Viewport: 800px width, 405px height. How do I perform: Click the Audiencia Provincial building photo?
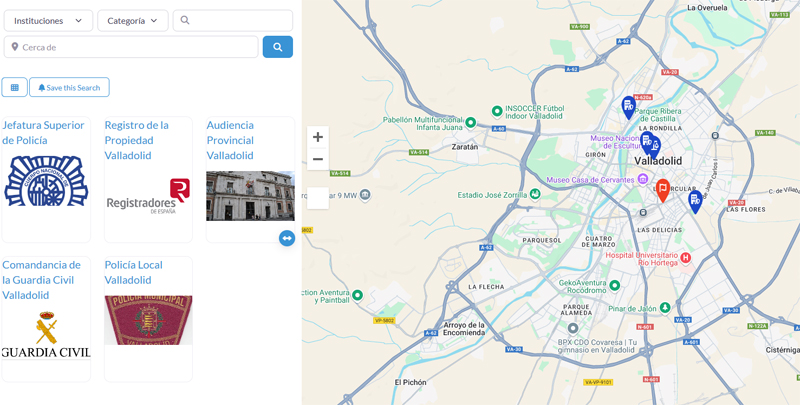click(x=250, y=196)
